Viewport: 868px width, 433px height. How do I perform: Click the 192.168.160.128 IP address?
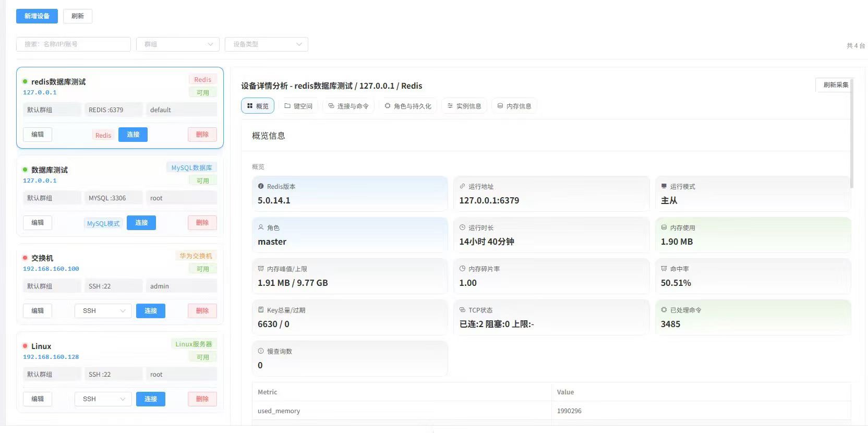(x=51, y=357)
